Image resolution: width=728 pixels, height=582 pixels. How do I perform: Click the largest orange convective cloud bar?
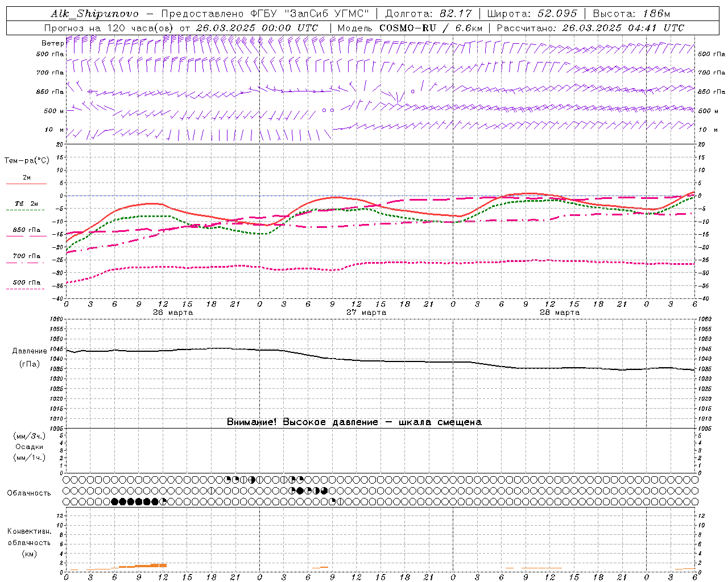tap(151, 566)
